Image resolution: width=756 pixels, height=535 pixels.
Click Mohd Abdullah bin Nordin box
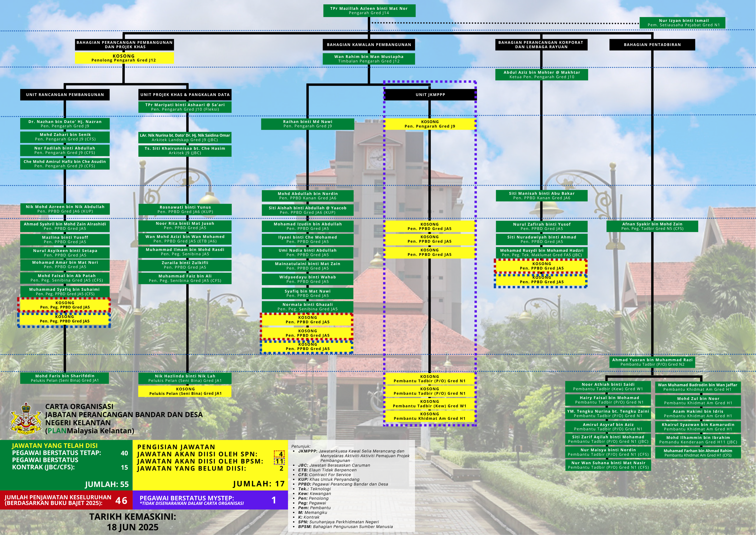point(307,196)
